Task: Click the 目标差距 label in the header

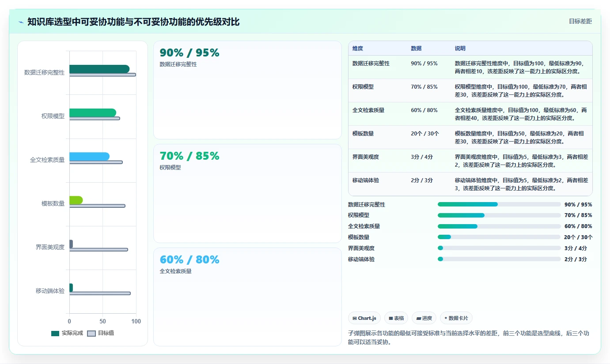Action: coord(580,21)
